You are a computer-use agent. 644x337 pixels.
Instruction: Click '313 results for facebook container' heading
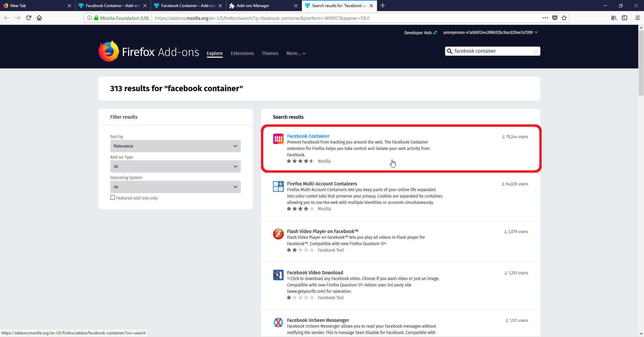pos(176,89)
